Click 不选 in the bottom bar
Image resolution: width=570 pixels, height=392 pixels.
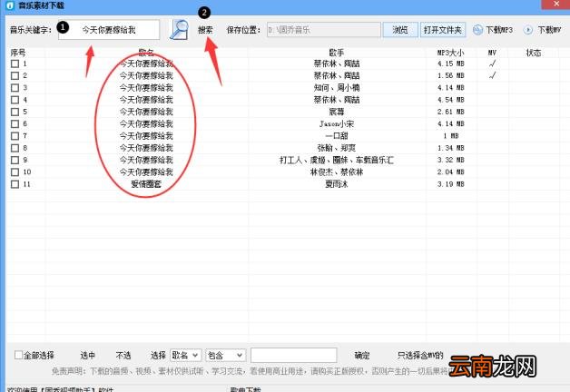coord(123,356)
